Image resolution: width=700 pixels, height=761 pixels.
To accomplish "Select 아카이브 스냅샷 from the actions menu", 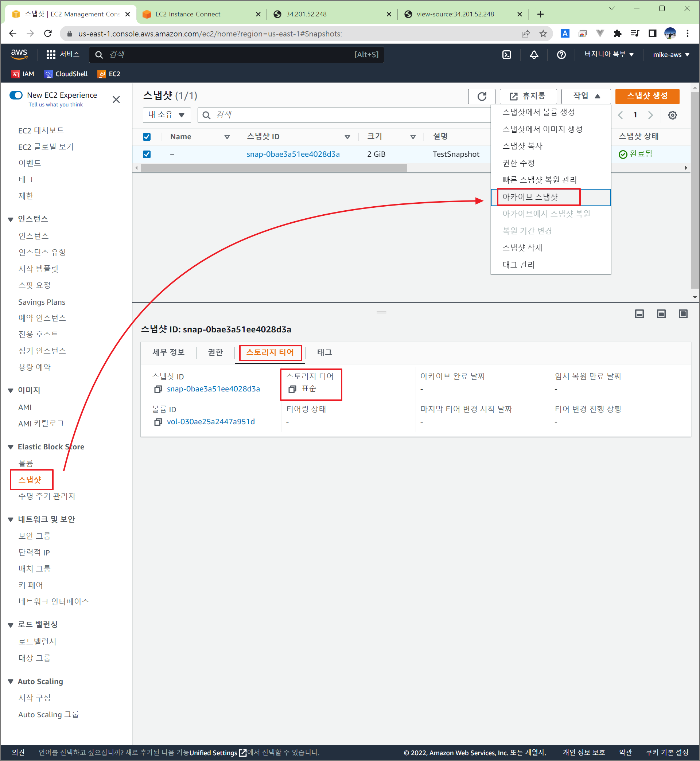I will pos(530,197).
